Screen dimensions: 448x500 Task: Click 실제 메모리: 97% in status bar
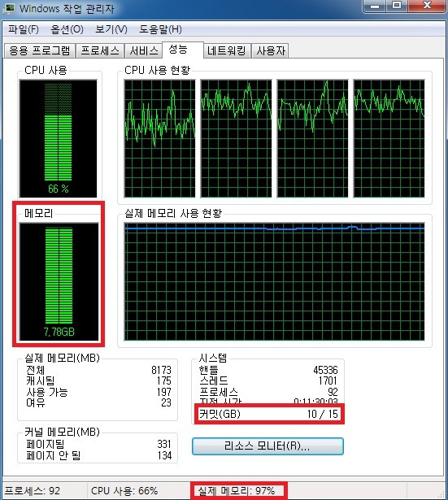[x=237, y=490]
